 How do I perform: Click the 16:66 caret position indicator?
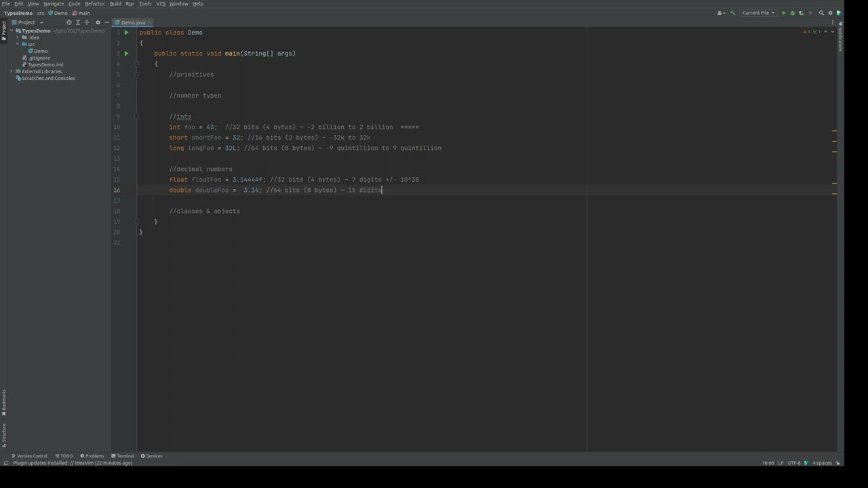click(x=768, y=463)
